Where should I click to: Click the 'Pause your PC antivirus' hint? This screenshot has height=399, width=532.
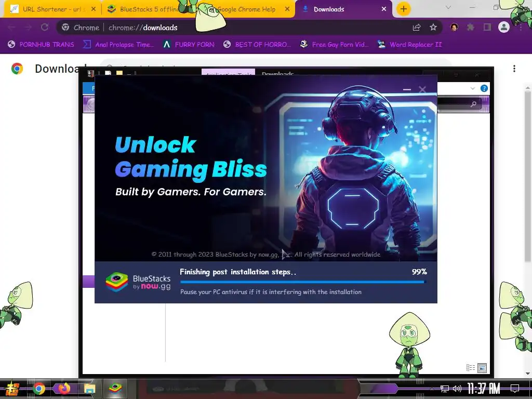point(271,292)
